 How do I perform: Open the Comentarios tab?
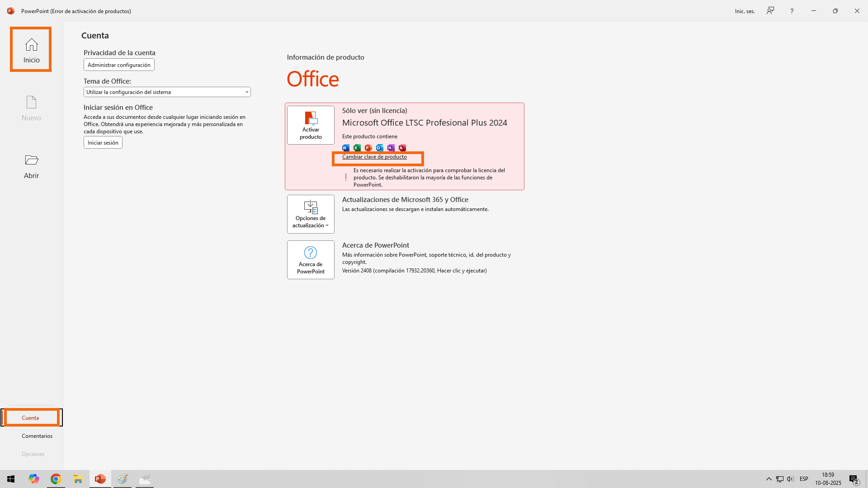[x=37, y=436]
